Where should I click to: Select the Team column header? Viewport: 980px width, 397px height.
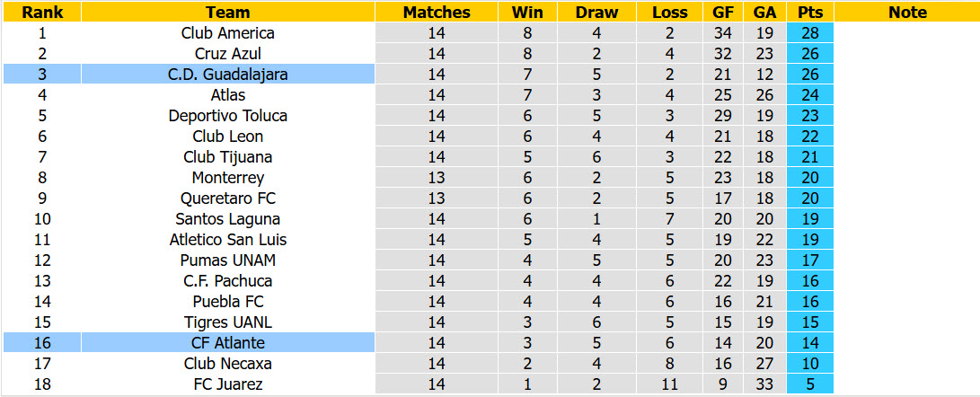pos(228,12)
